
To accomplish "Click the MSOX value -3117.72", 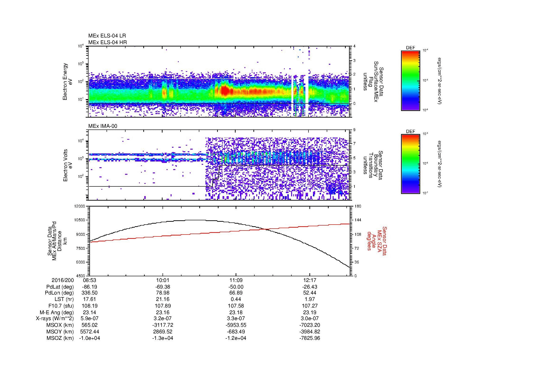I will pos(163,325).
